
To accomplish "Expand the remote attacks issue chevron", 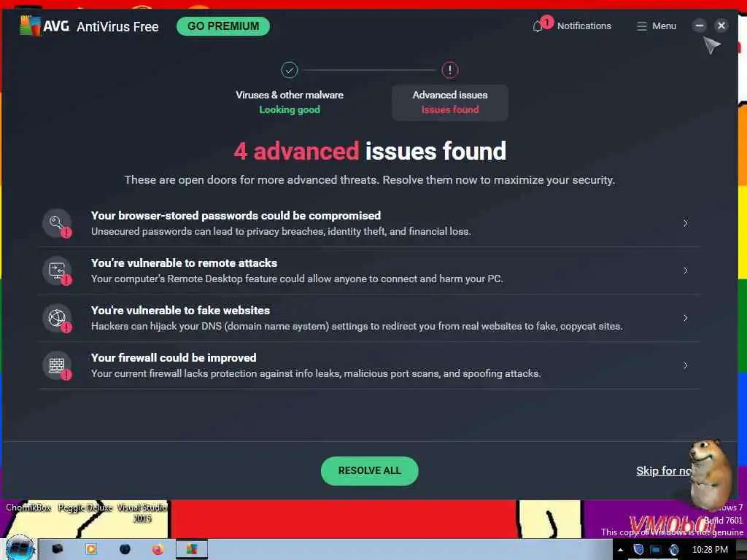I will pos(685,271).
